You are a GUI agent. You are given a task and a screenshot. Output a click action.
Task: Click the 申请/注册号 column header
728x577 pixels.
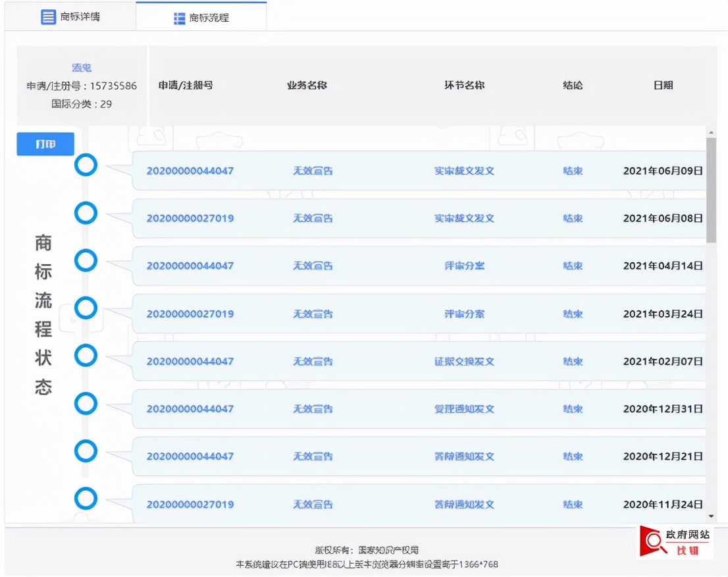tap(186, 85)
